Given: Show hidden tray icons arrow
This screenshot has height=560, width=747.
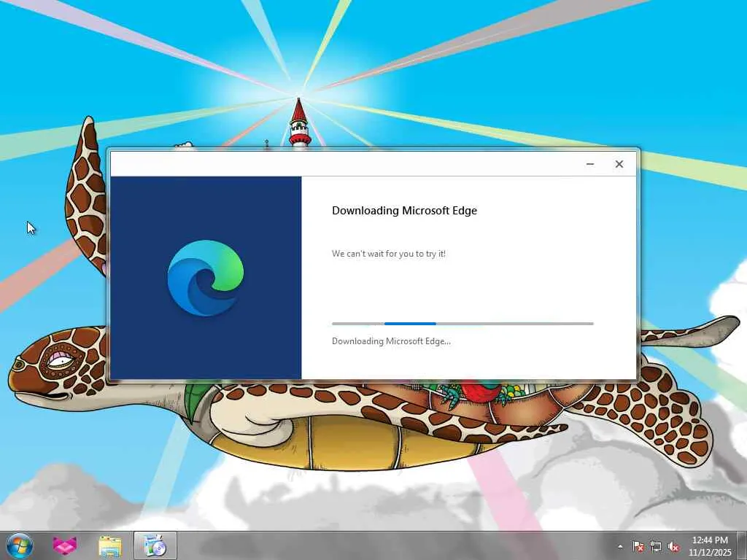Looking at the screenshot, I should click(x=620, y=547).
